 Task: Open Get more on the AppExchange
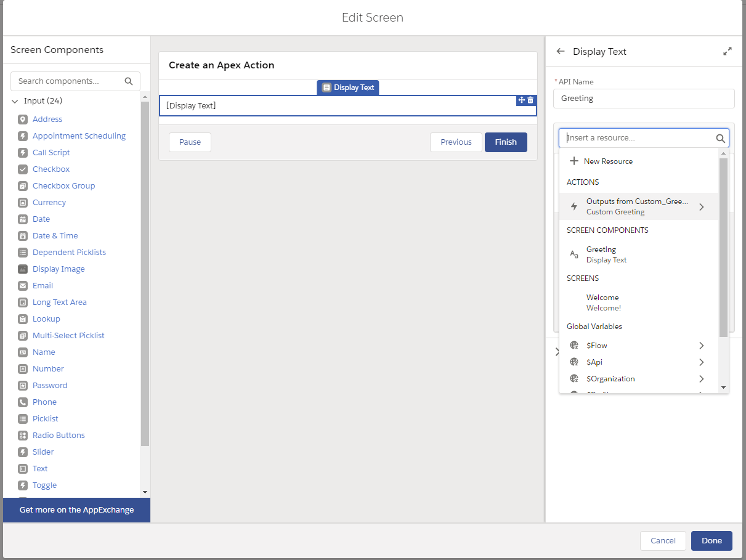point(76,510)
